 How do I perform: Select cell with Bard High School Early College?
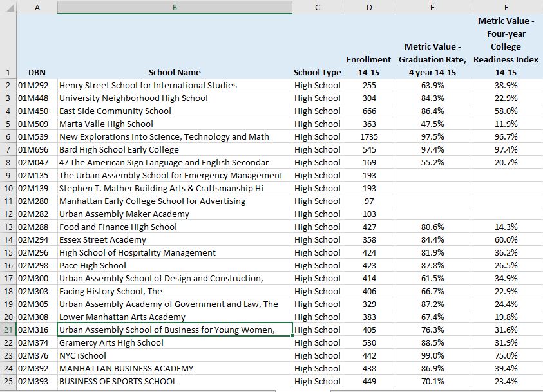pyautogui.click(x=175, y=150)
